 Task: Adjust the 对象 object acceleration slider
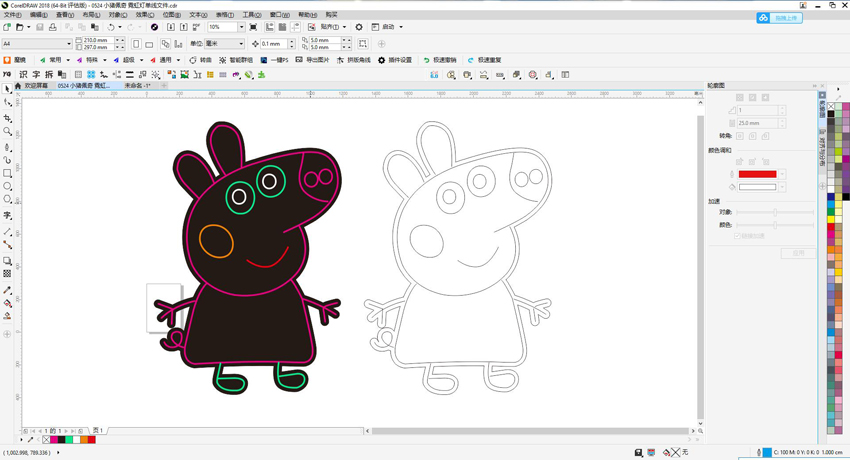775,212
